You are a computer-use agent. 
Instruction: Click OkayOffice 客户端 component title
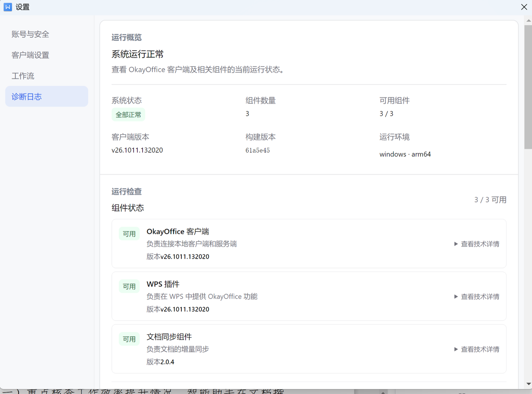point(178,232)
